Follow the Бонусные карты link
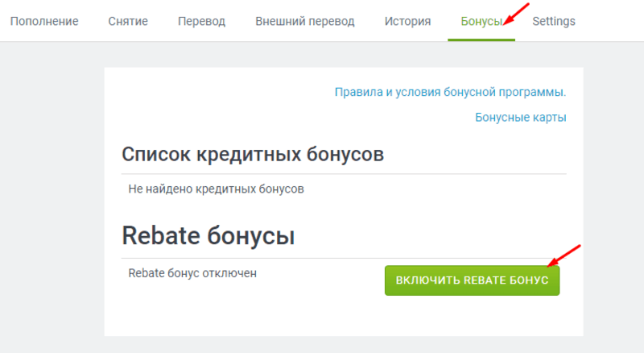644x353 pixels. click(521, 117)
